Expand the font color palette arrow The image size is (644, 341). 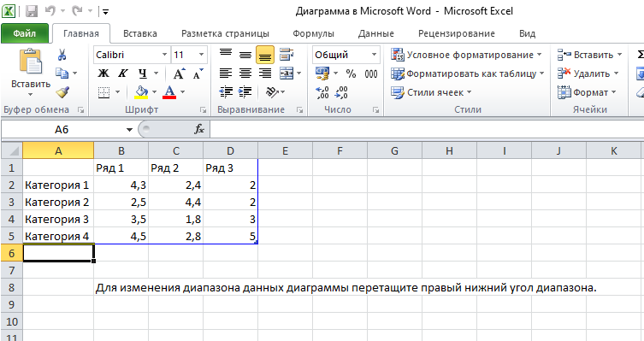coord(182,92)
